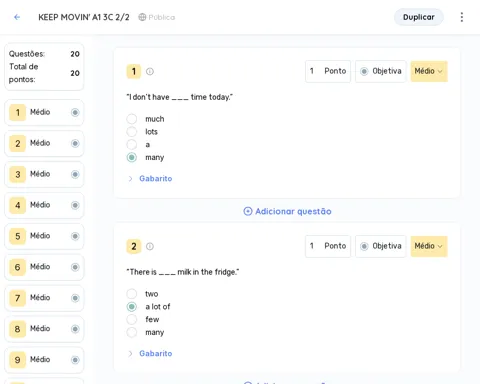Click the question 6 number badge in the sidebar
The height and width of the screenshot is (384, 480).
pyautogui.click(x=18, y=267)
